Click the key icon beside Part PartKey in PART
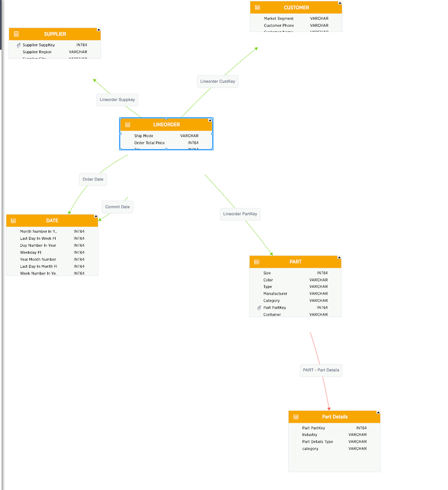Viewport: 448px width, 490px height. point(259,307)
